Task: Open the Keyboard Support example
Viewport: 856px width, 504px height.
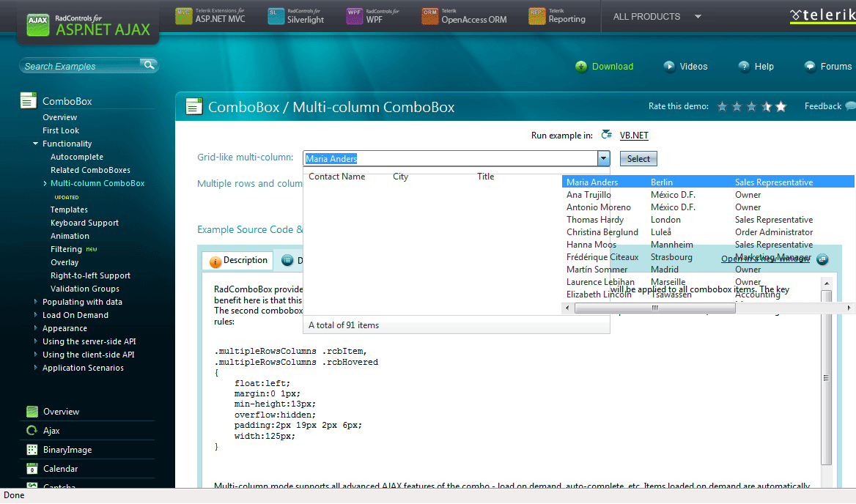Action: click(x=84, y=223)
